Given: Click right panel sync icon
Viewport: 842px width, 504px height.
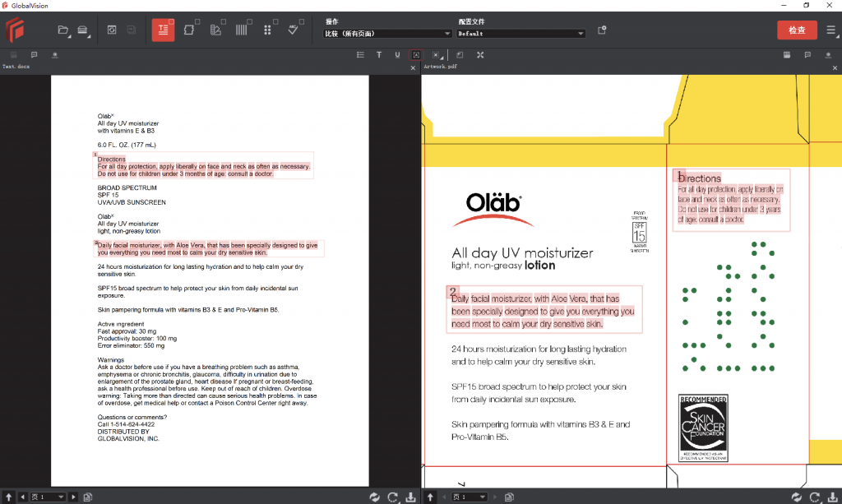Looking at the screenshot, I should tap(796, 497).
